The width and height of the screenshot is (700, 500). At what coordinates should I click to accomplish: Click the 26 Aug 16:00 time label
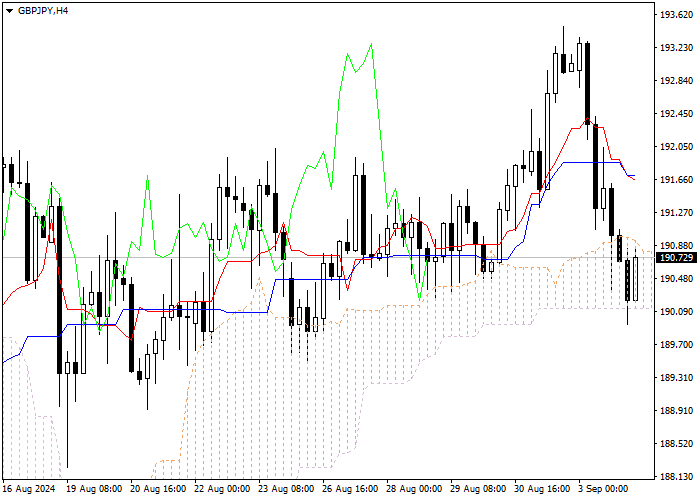tap(350, 489)
